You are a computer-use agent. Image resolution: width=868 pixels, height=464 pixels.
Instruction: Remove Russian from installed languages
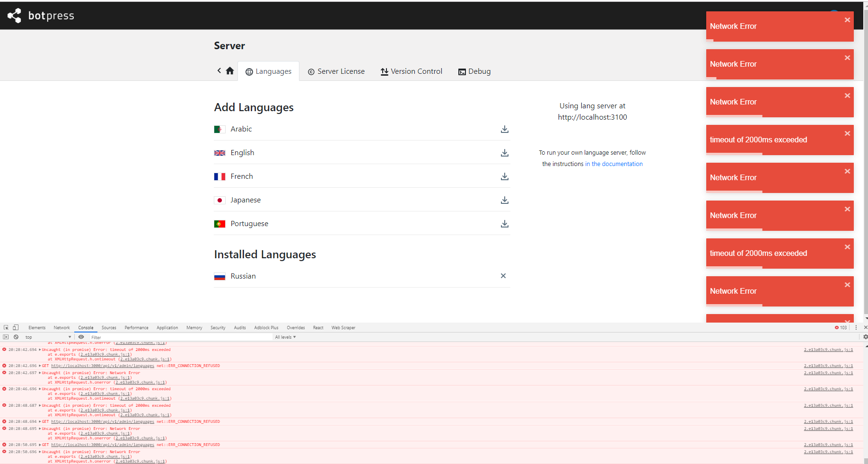point(503,276)
